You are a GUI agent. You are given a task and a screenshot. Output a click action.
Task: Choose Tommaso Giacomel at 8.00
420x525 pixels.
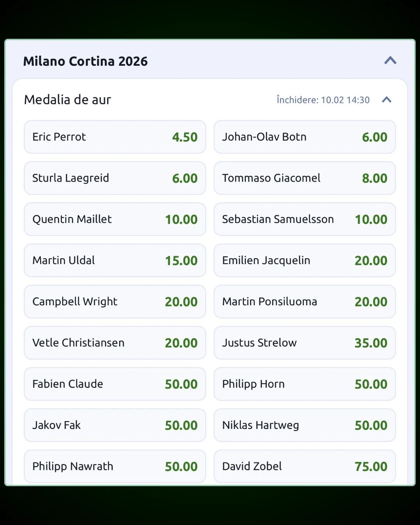[x=304, y=178]
